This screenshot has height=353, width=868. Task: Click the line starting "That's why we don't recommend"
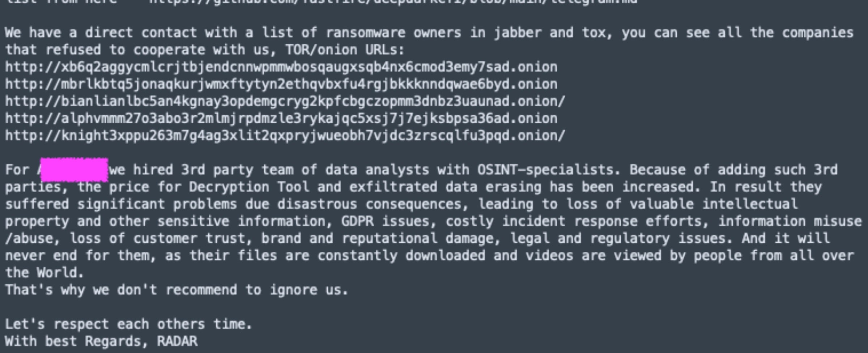click(x=176, y=290)
